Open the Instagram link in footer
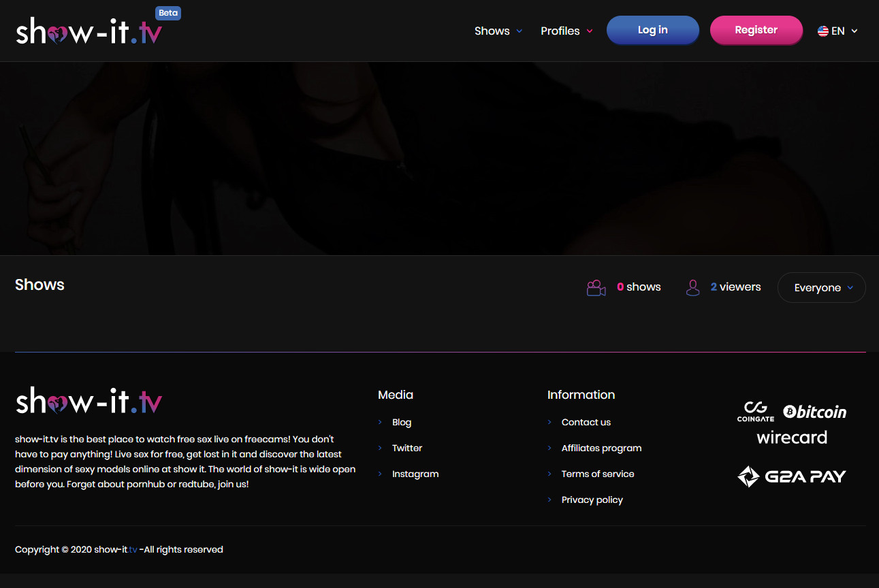The image size is (879, 588). [415, 474]
